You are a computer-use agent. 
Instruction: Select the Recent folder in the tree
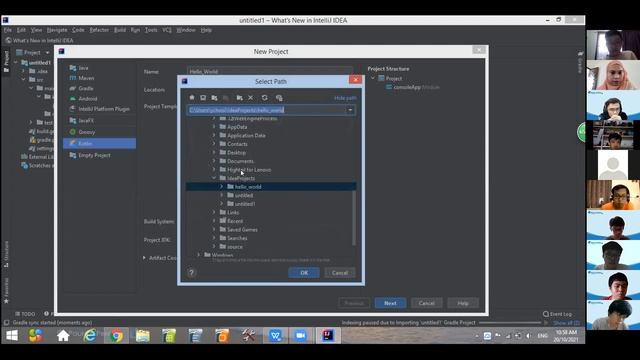pos(235,221)
